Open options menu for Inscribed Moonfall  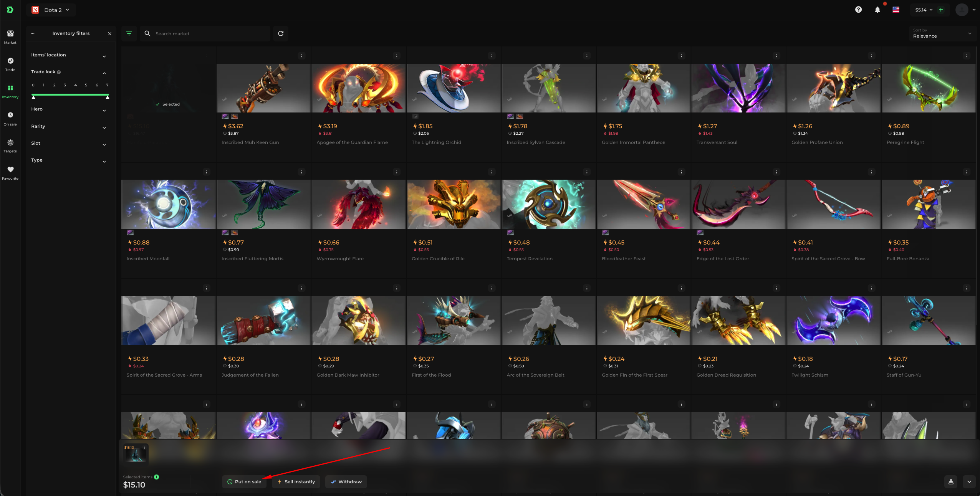207,172
